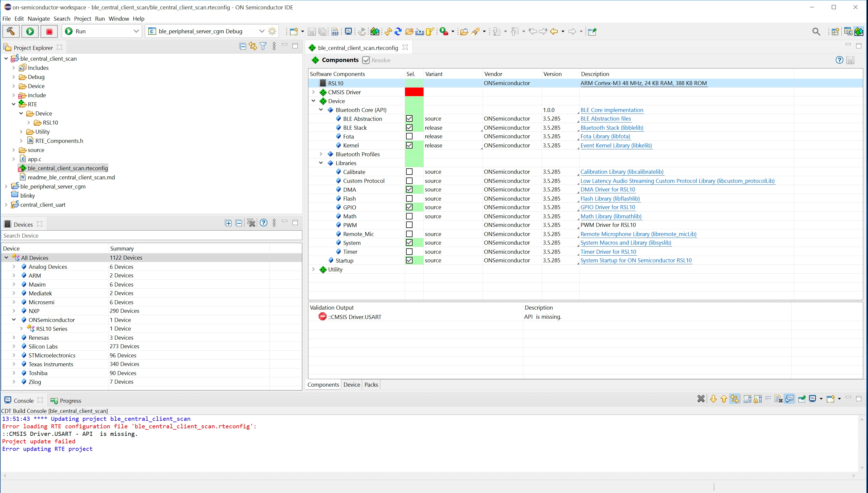Click the red Stop button
The width and height of the screenshot is (868, 493).
[49, 31]
